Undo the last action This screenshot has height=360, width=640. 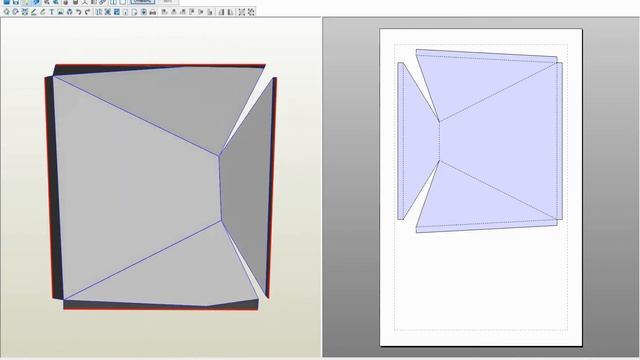(x=78, y=12)
